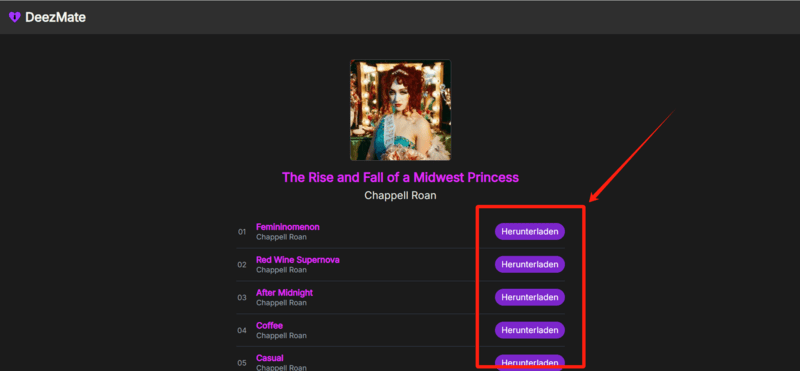800x371 pixels.
Task: Open the Casual track title
Action: point(270,358)
